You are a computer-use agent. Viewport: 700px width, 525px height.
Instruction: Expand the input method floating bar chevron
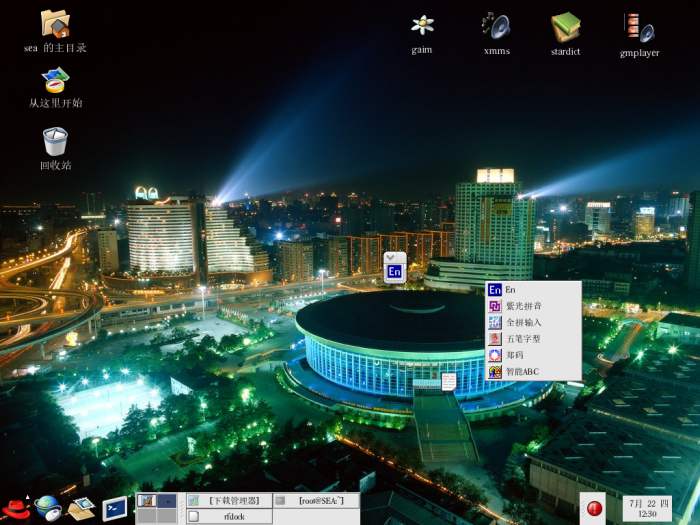point(394,257)
